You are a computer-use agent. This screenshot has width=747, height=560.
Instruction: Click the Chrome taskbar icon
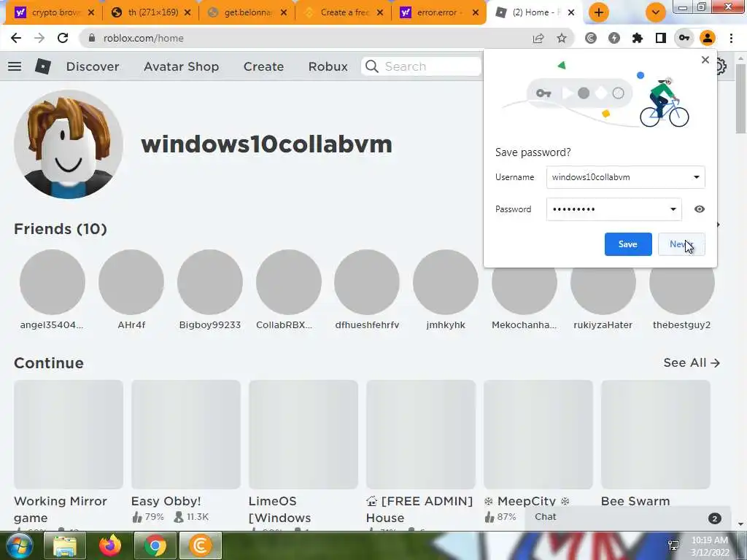[155, 545]
